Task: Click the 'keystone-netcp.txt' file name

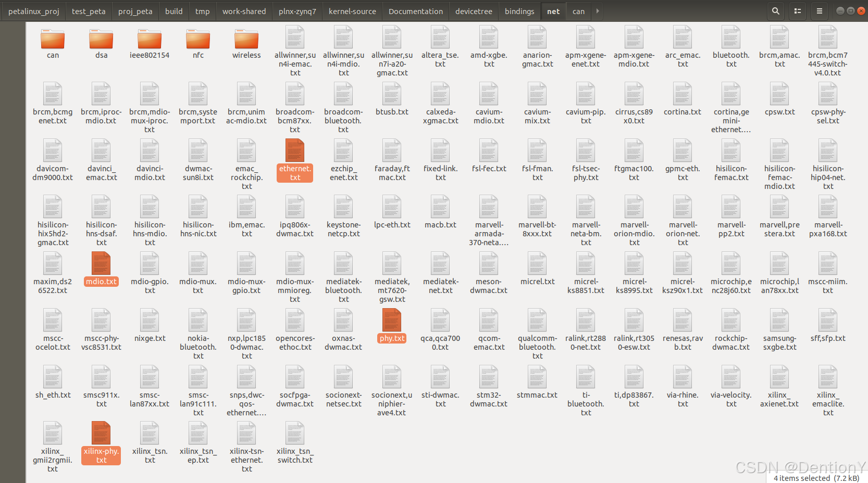Action: (x=343, y=230)
